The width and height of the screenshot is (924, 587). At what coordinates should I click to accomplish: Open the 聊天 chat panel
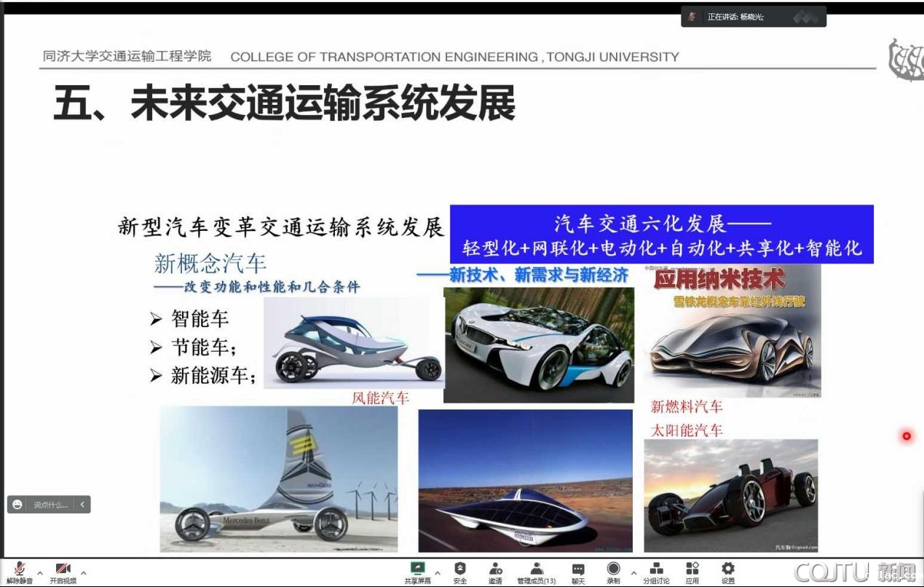(x=578, y=572)
